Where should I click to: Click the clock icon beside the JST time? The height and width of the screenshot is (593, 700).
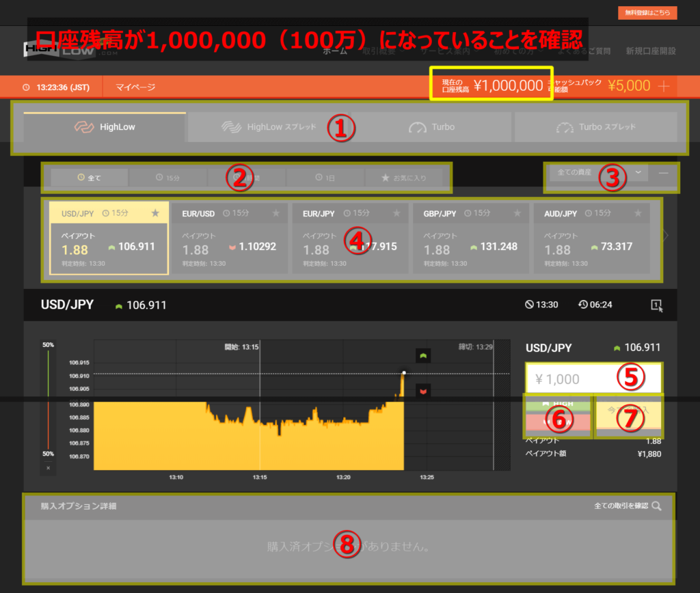click(27, 87)
